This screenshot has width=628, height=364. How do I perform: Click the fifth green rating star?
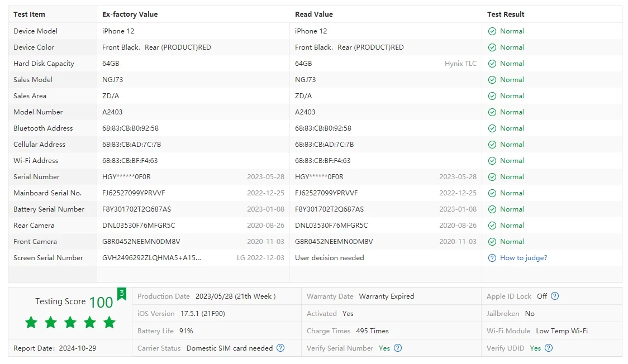click(x=109, y=322)
